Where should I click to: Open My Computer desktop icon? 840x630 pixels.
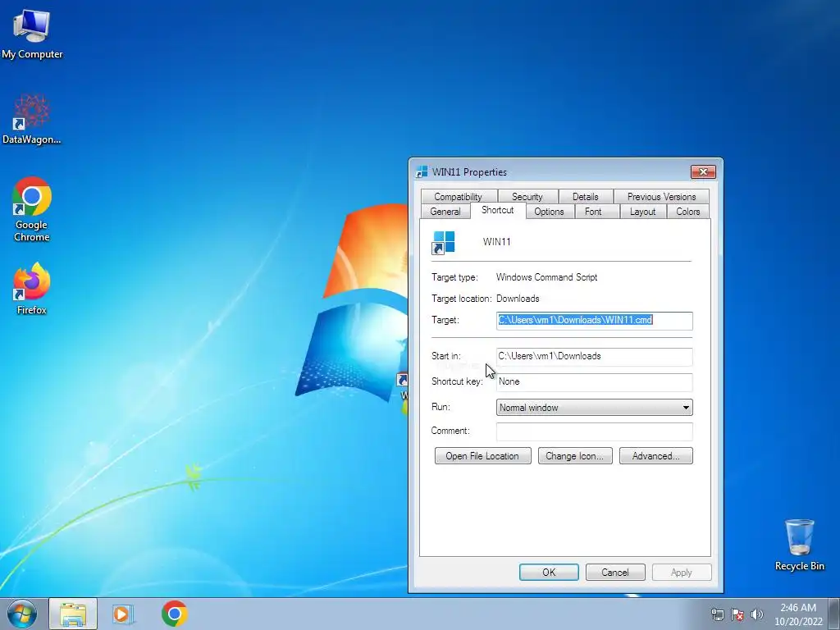click(x=32, y=33)
